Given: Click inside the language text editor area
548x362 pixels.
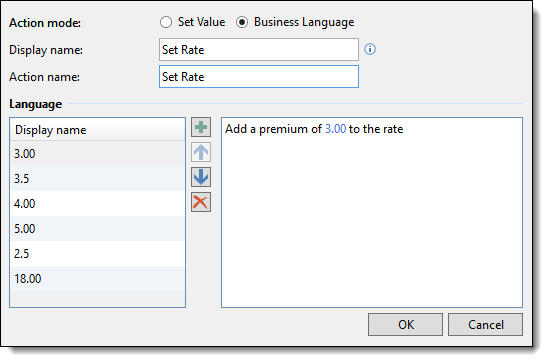Looking at the screenshot, I should pyautogui.click(x=372, y=212).
